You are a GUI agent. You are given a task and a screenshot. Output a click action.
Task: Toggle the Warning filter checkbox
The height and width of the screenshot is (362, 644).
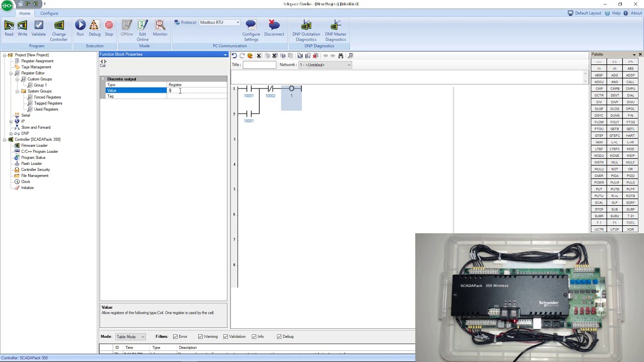coord(200,336)
